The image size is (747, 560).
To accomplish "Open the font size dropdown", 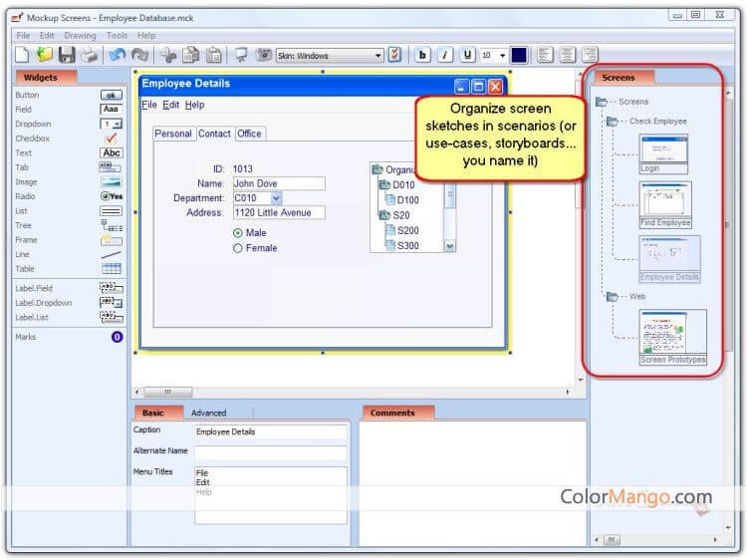I will pos(502,56).
